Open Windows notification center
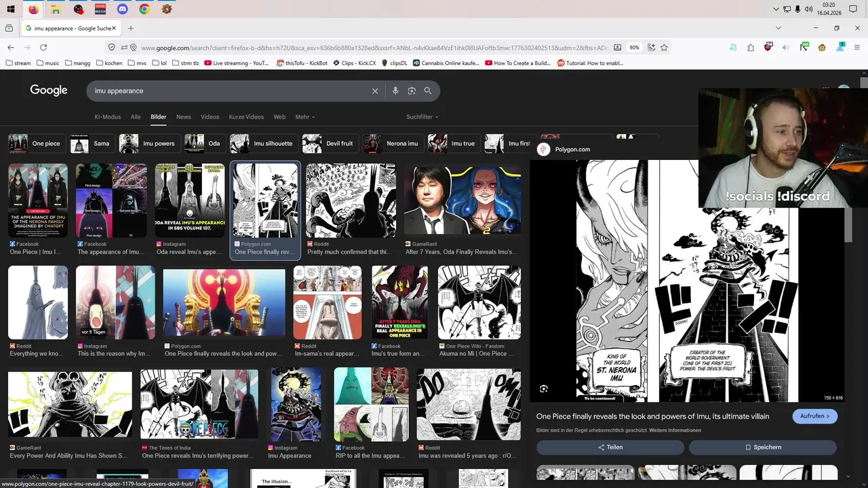Viewport: 868px width, 488px height. tap(853, 9)
